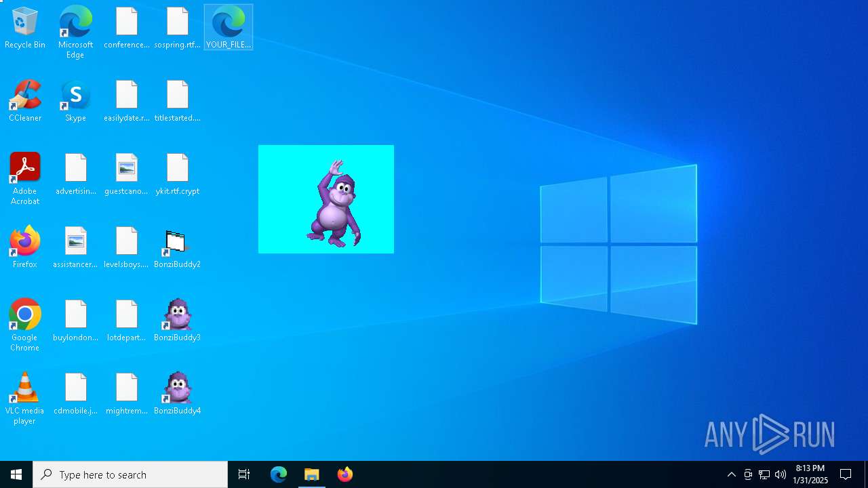The image size is (868, 488).
Task: Show hidden system tray icons
Action: pyautogui.click(x=732, y=474)
